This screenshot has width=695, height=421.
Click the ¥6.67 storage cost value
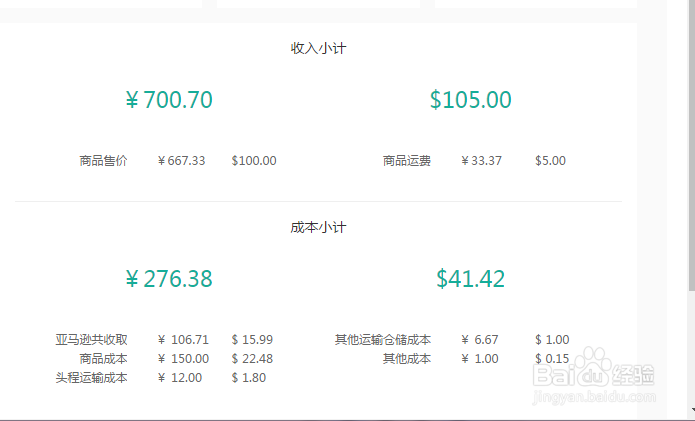tap(480, 339)
